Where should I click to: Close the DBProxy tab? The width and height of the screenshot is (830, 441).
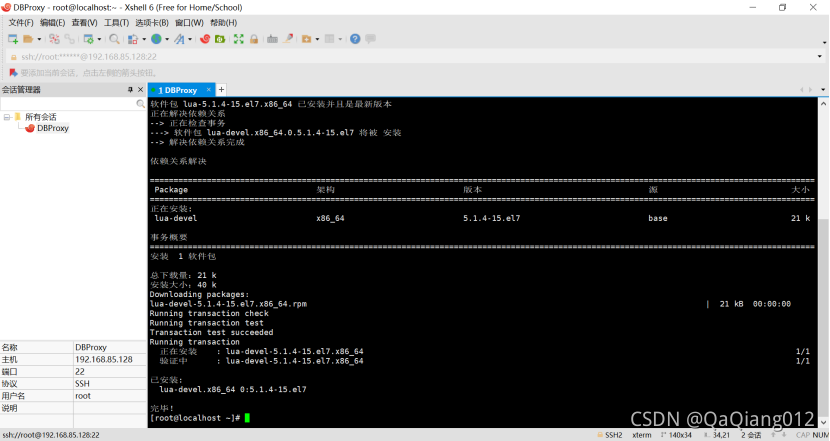(x=209, y=89)
